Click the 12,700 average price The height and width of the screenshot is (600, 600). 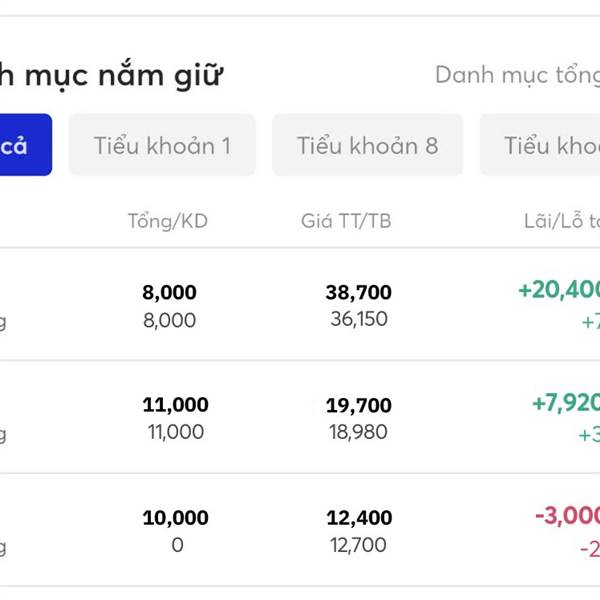click(358, 545)
